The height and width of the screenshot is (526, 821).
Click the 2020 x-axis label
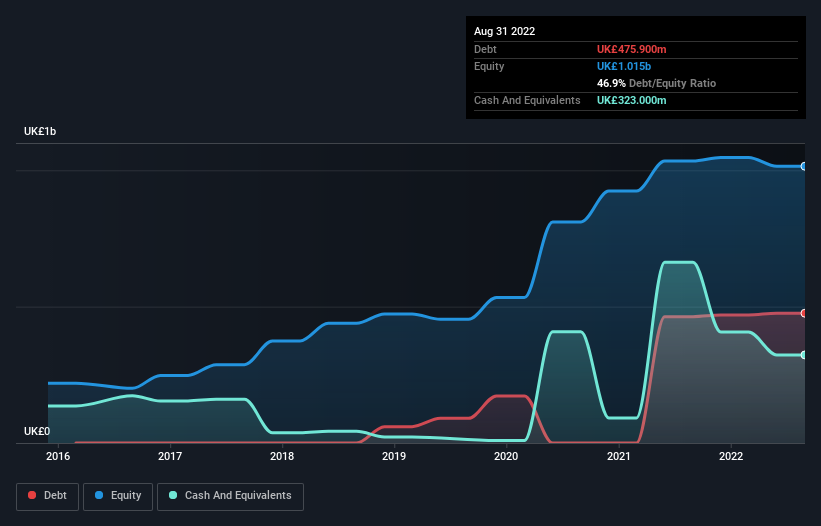pos(506,456)
